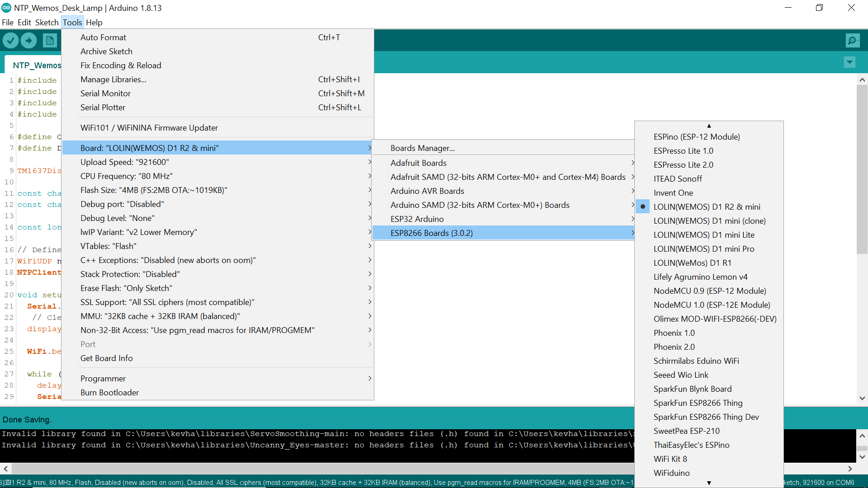Screen dimensions: 868x488
Task: Open the Sketch menu
Action: coord(47,22)
